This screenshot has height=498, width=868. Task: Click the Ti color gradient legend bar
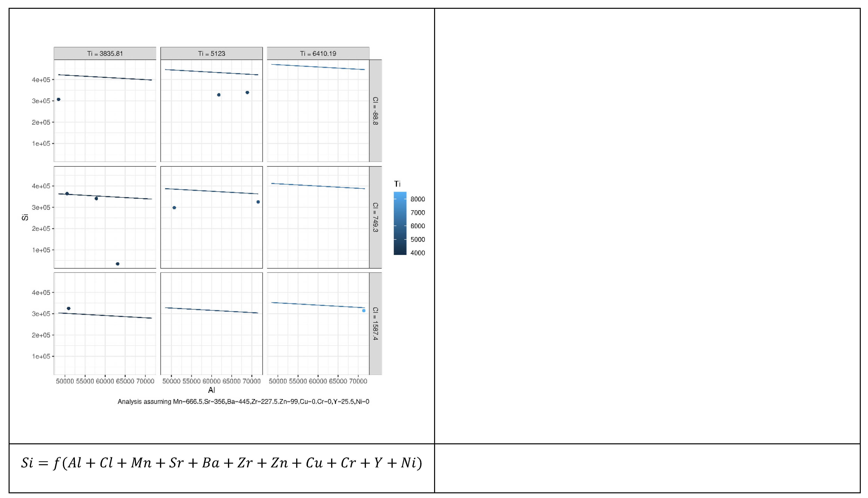400,223
